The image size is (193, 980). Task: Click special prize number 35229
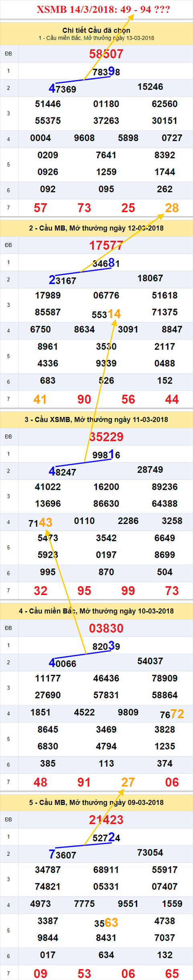[106, 437]
